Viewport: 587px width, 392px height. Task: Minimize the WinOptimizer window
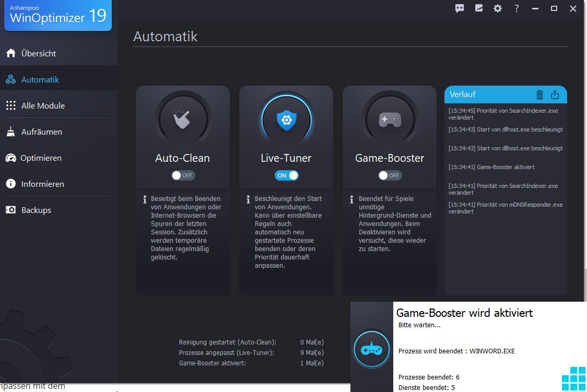click(535, 8)
